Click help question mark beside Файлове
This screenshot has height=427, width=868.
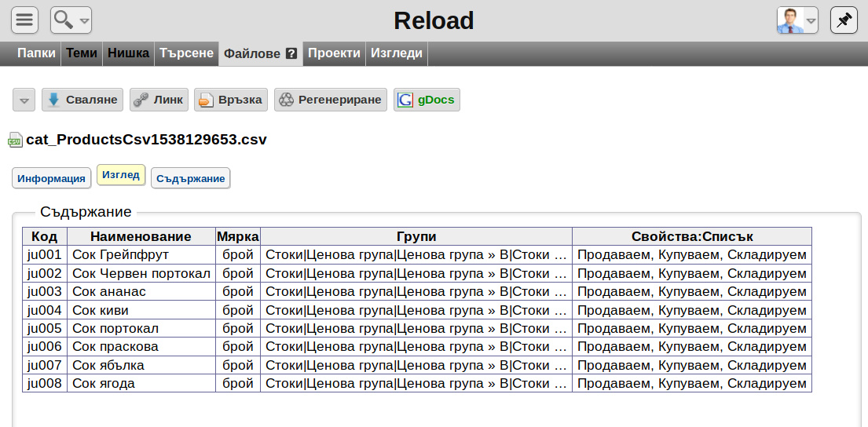291,53
